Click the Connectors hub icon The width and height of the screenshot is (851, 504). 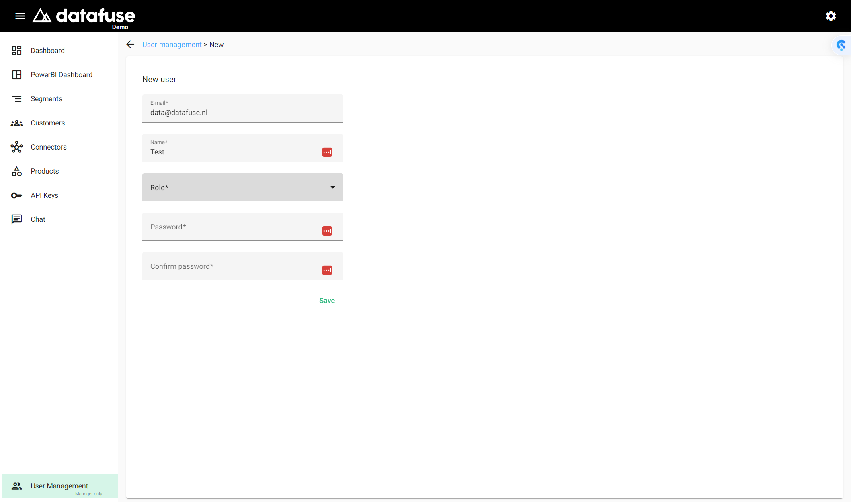[16, 147]
